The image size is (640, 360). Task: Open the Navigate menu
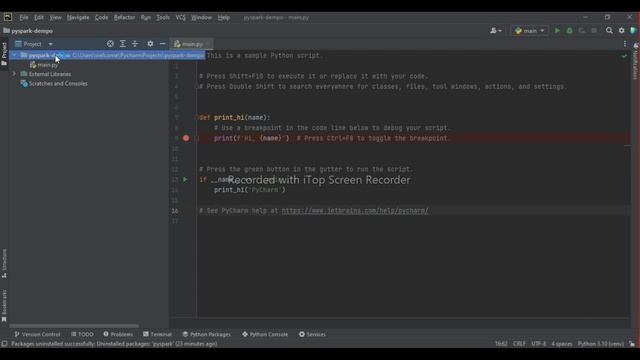pyautogui.click(x=78, y=18)
